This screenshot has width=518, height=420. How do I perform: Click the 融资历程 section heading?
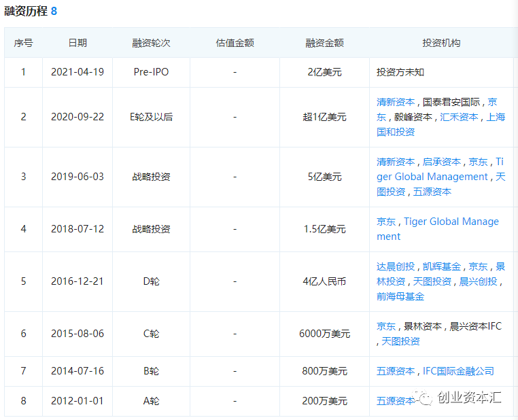click(25, 12)
